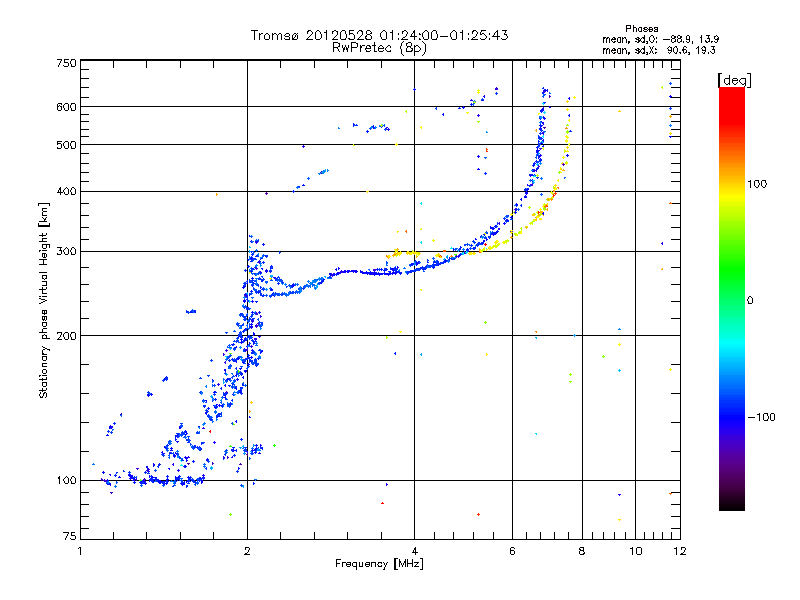
Task: Click the 'Stationary phase Virtual Height [km]' axis label
Action: tap(44, 300)
